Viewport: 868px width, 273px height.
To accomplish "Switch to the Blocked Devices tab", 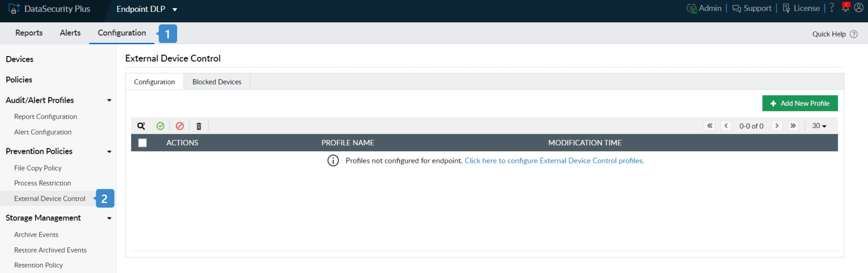I will (217, 82).
